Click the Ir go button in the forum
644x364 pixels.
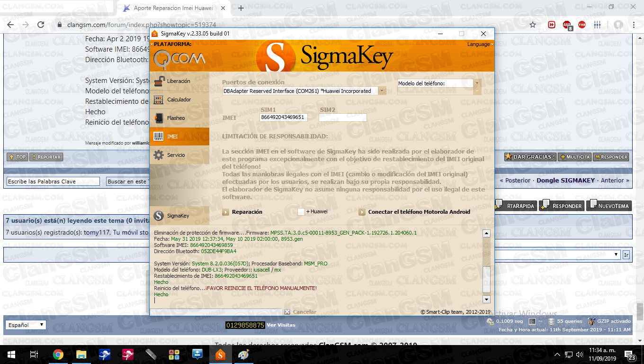tap(626, 255)
